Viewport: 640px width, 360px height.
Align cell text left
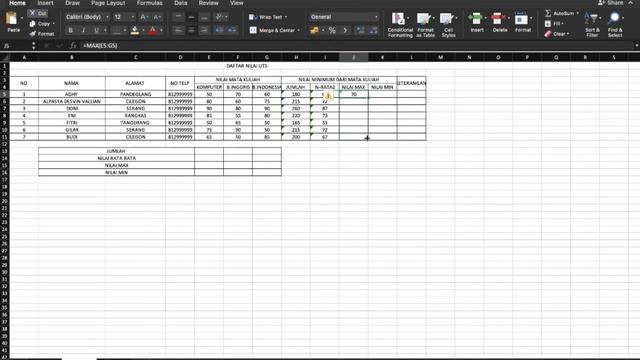coord(178,30)
